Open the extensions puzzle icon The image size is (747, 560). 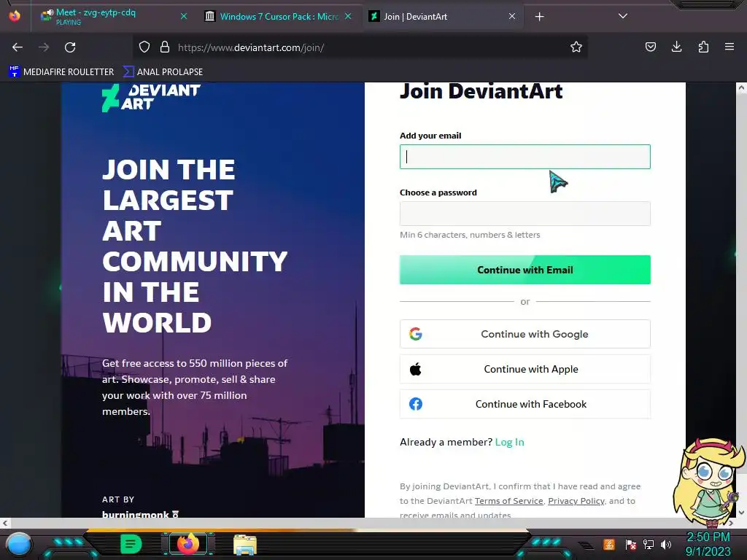(703, 47)
